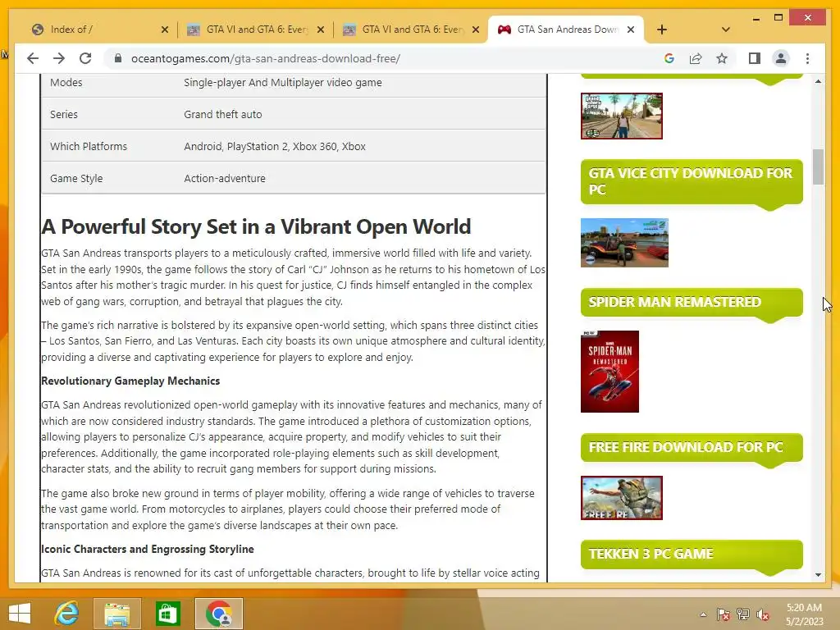Viewport: 840px width, 630px height.
Task: Click the Which Platforms row label
Action: pyautogui.click(x=89, y=146)
